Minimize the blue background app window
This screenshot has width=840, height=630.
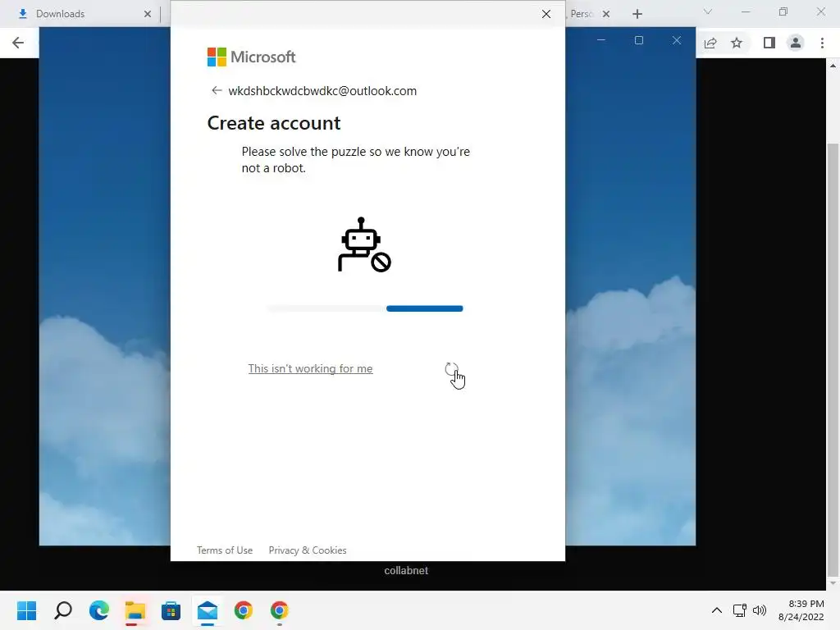click(601, 40)
